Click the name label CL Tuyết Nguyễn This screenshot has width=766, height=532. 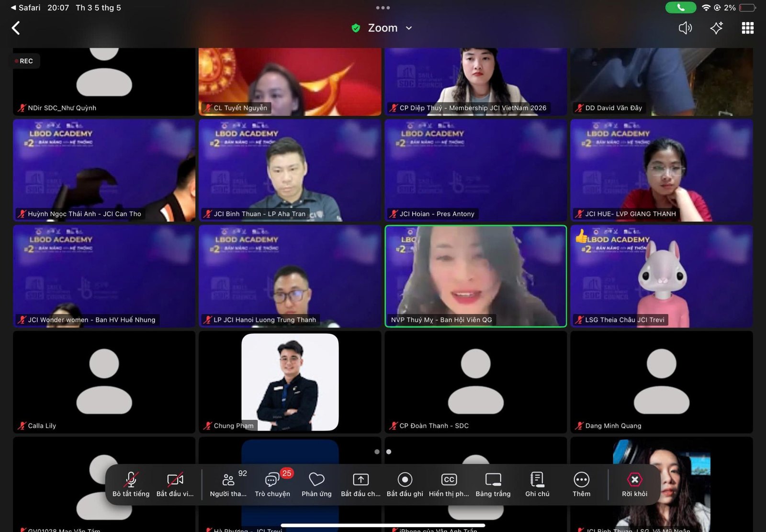240,108
